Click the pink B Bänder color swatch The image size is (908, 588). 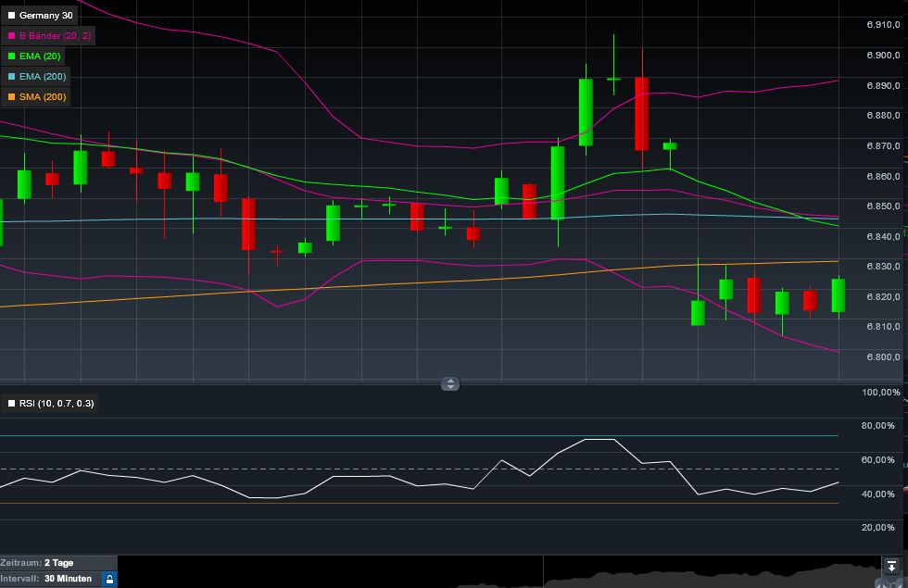[x=10, y=35]
